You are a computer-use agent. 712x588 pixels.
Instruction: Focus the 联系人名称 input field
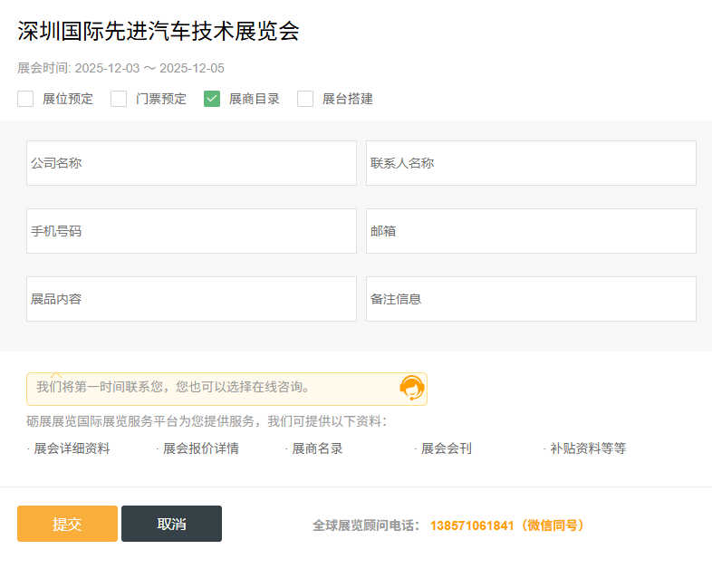(531, 163)
